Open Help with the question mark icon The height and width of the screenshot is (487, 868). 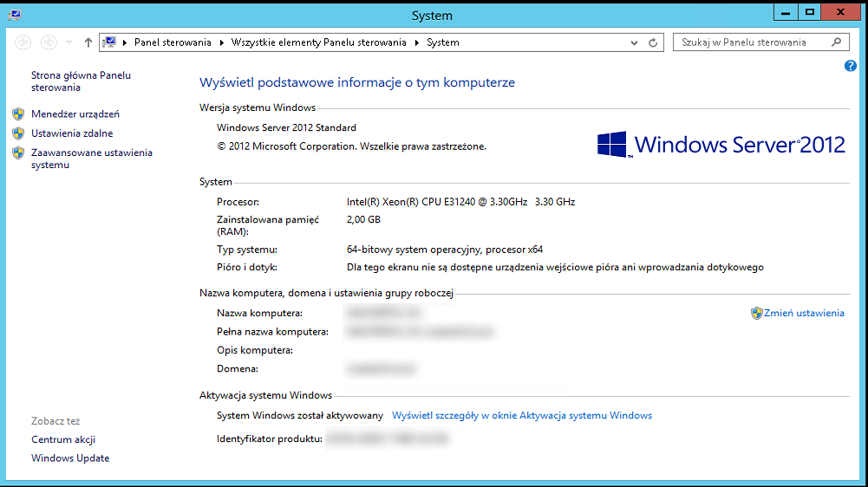coord(851,66)
